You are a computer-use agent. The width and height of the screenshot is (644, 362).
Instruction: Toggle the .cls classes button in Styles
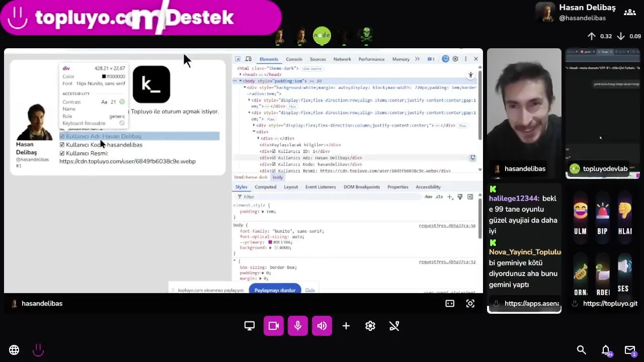click(x=439, y=197)
